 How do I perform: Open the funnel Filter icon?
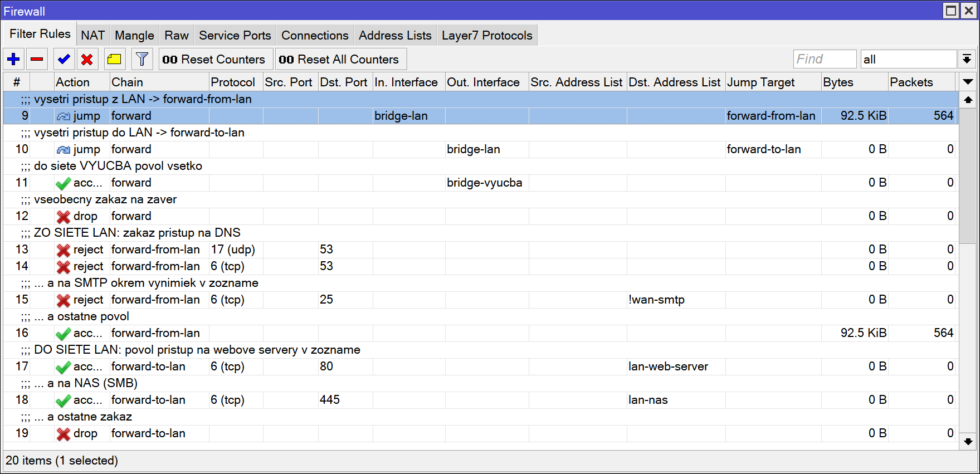click(x=142, y=59)
